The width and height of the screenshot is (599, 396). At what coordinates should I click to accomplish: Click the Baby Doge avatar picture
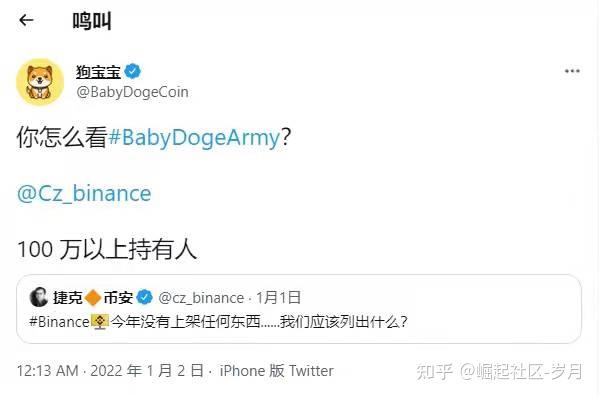[40, 82]
